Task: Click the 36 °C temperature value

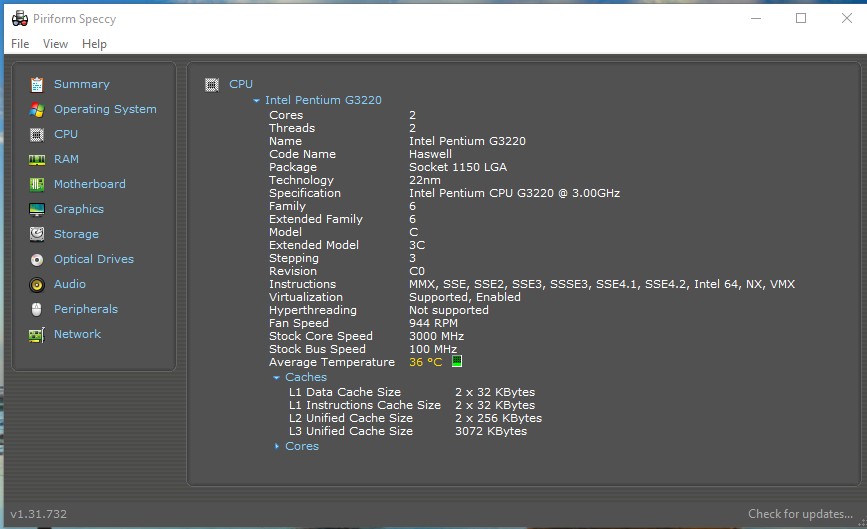Action: [x=425, y=362]
